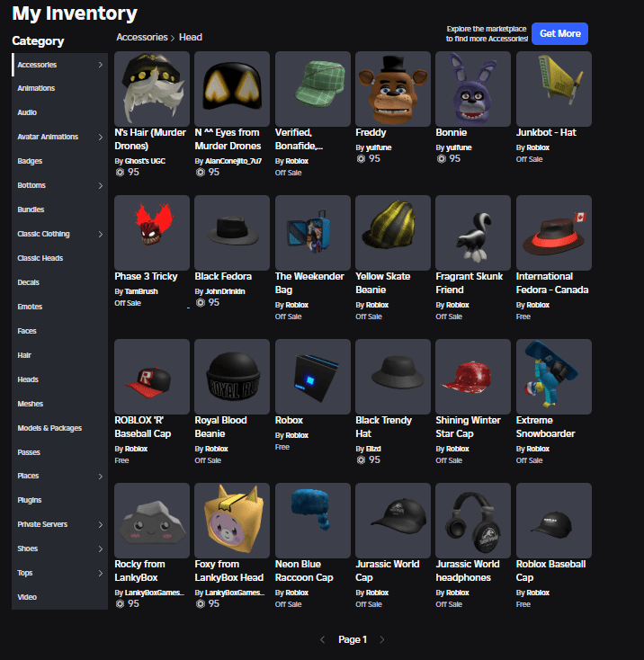
Task: Open the Extreme Snowboarder thumbnail
Action: point(554,377)
